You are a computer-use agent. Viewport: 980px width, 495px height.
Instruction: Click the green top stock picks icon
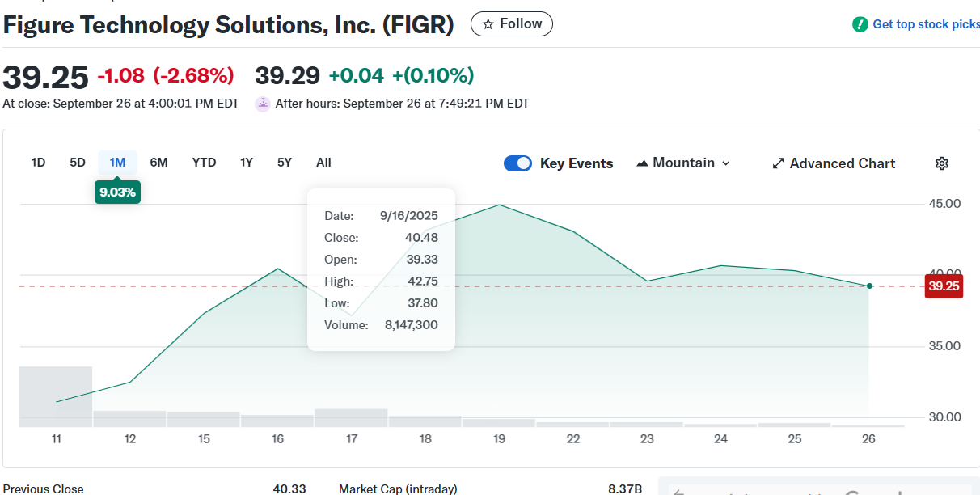[860, 24]
